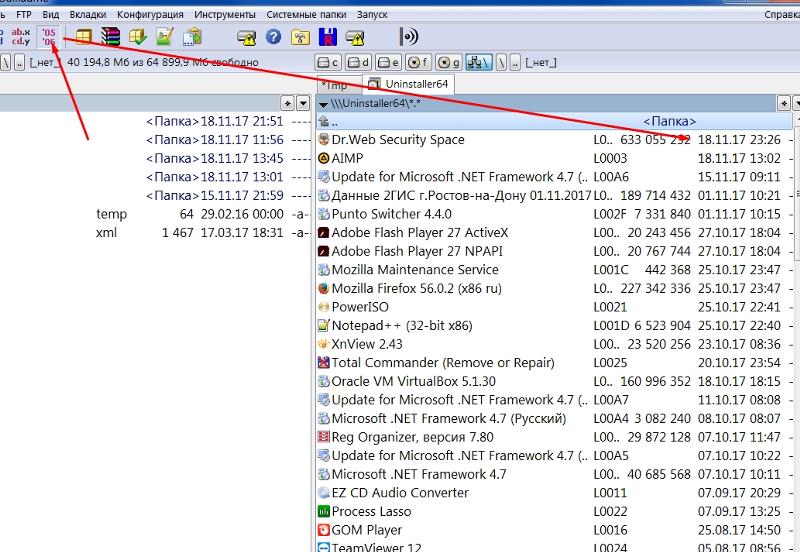Switch right panel to drive c

pos(328,62)
